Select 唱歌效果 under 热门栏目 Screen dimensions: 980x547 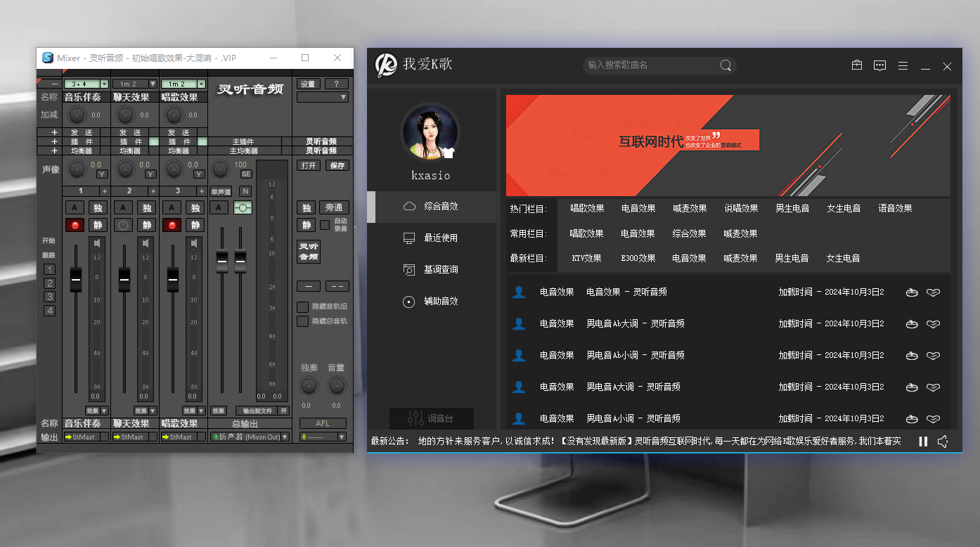[587, 209]
